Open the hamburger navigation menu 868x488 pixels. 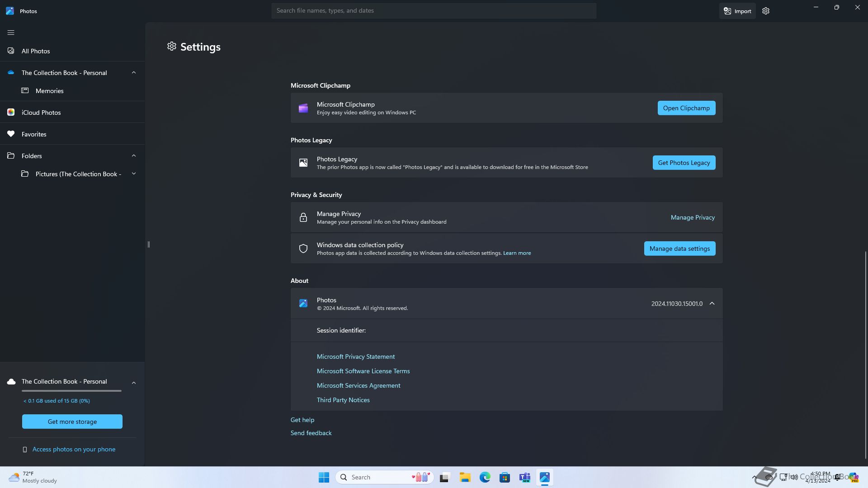tap(11, 33)
